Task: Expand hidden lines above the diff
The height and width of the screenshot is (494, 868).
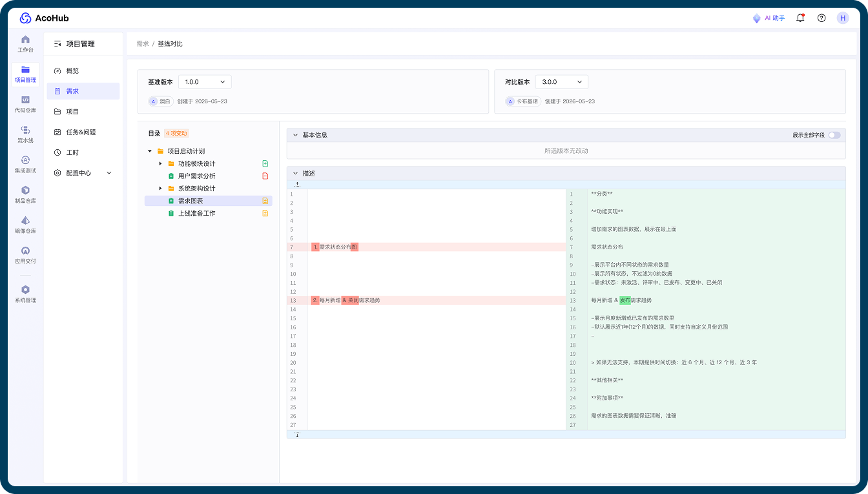Action: 297,185
